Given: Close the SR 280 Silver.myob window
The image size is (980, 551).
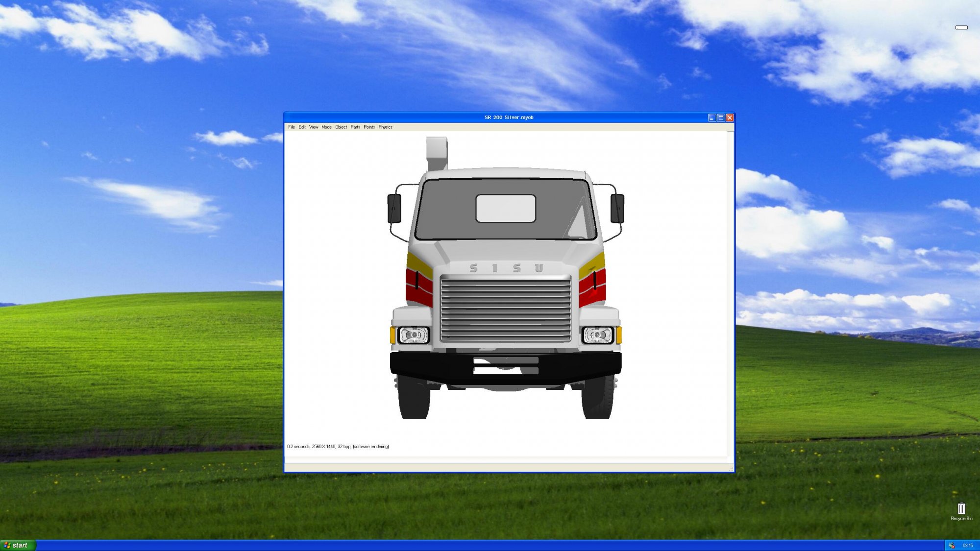Looking at the screenshot, I should pos(730,118).
